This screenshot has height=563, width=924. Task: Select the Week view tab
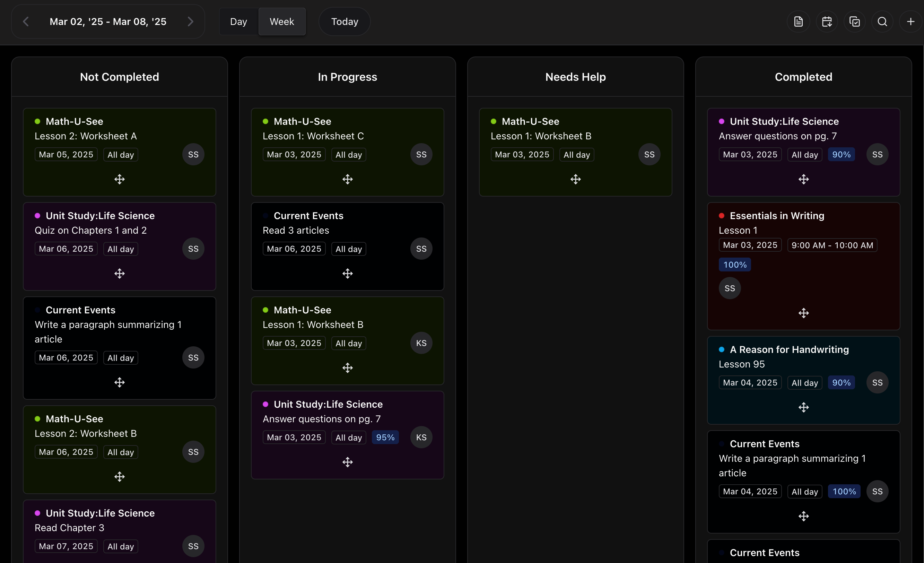tap(282, 21)
